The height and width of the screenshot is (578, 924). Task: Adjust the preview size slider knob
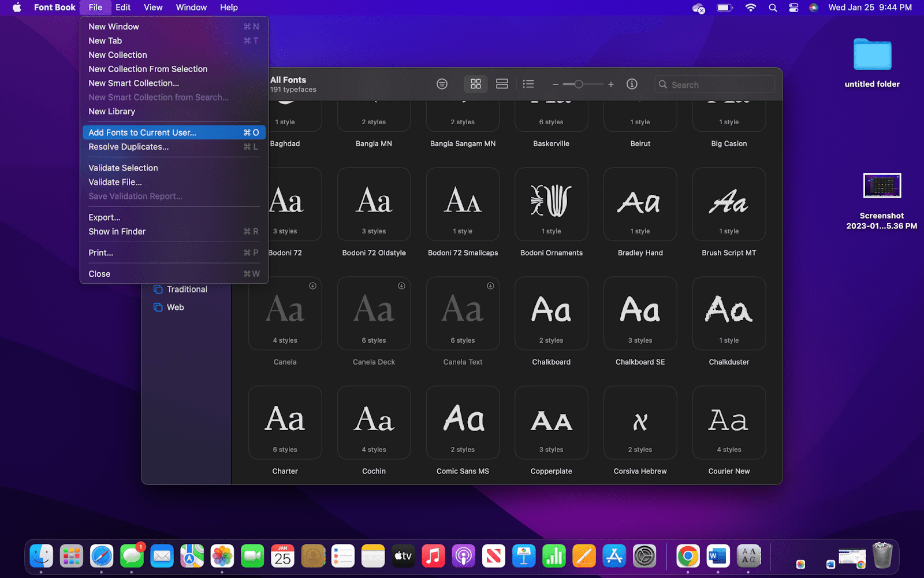pyautogui.click(x=579, y=84)
